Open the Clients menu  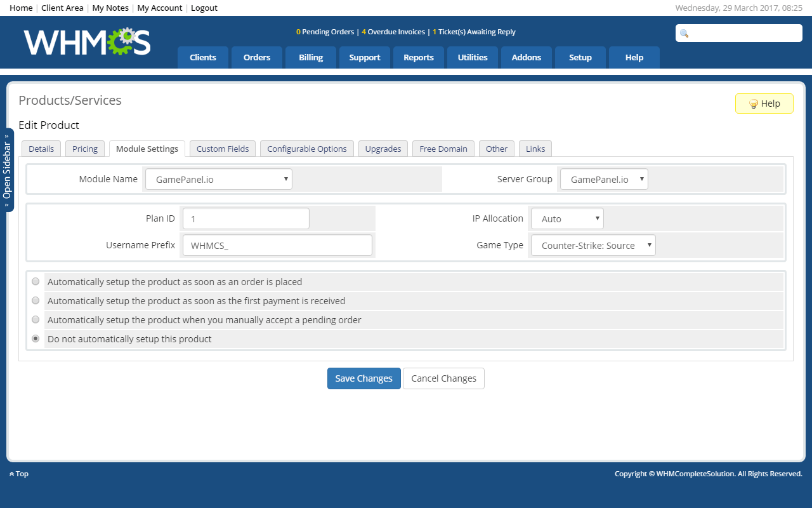click(203, 57)
